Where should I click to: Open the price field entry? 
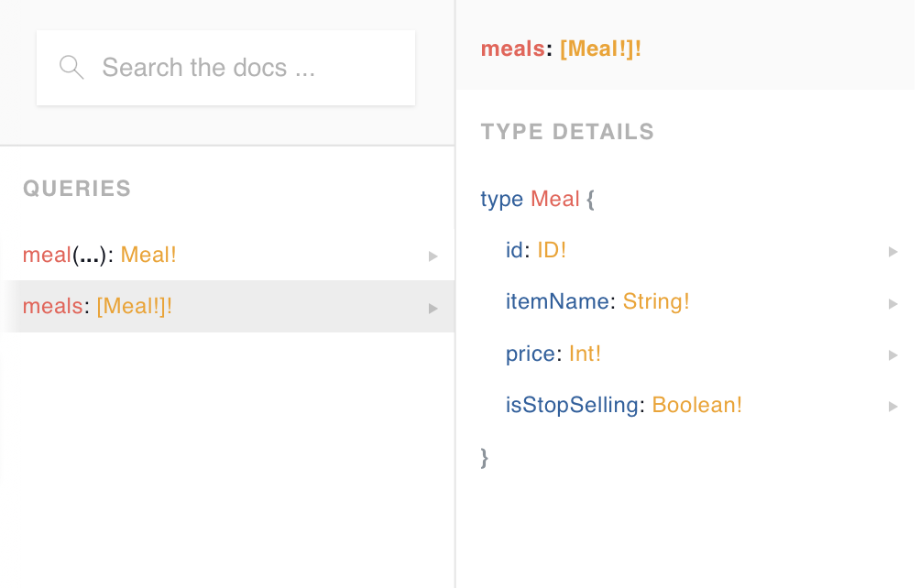point(531,354)
